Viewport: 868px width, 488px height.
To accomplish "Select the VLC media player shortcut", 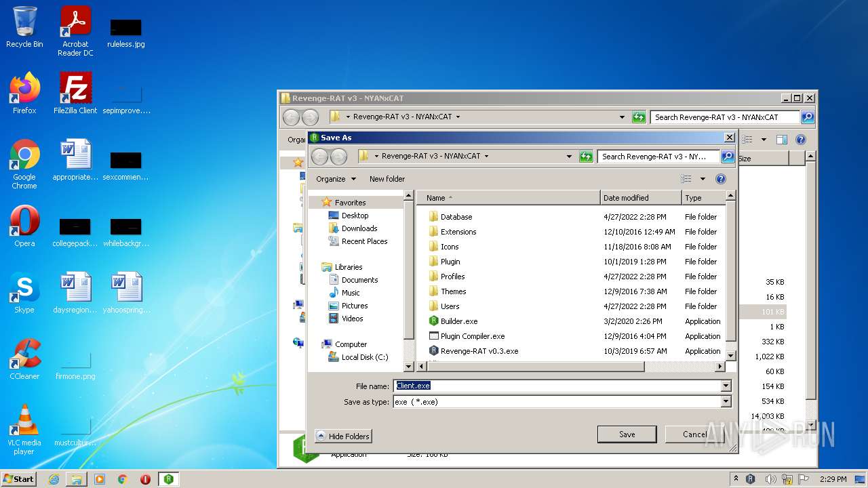I will [x=24, y=430].
